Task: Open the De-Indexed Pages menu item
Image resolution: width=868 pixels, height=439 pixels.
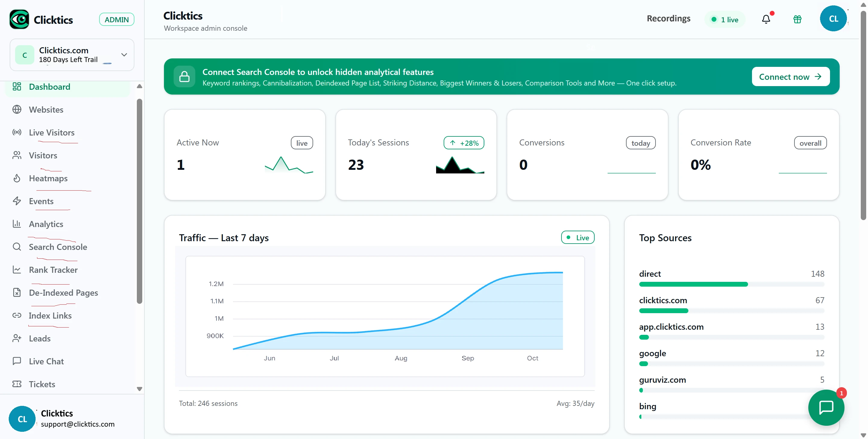Action: [x=68, y=293]
